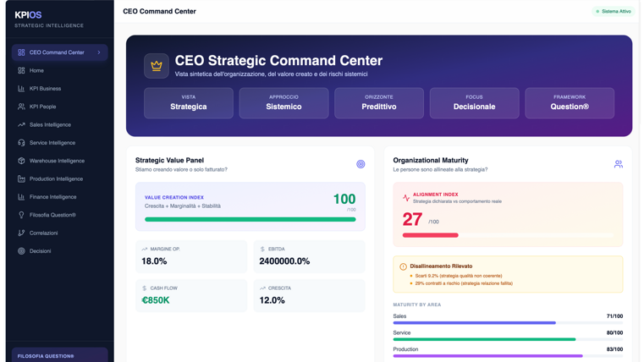Viewport: 644px width, 362px height.
Task: Click the Warehouse Intelligence box icon
Action: tap(21, 161)
